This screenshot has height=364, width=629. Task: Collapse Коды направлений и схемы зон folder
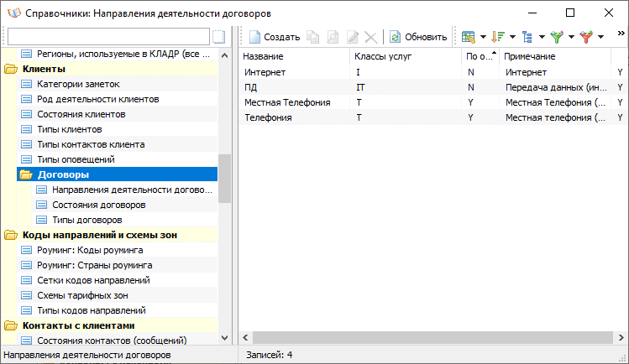tap(11, 235)
